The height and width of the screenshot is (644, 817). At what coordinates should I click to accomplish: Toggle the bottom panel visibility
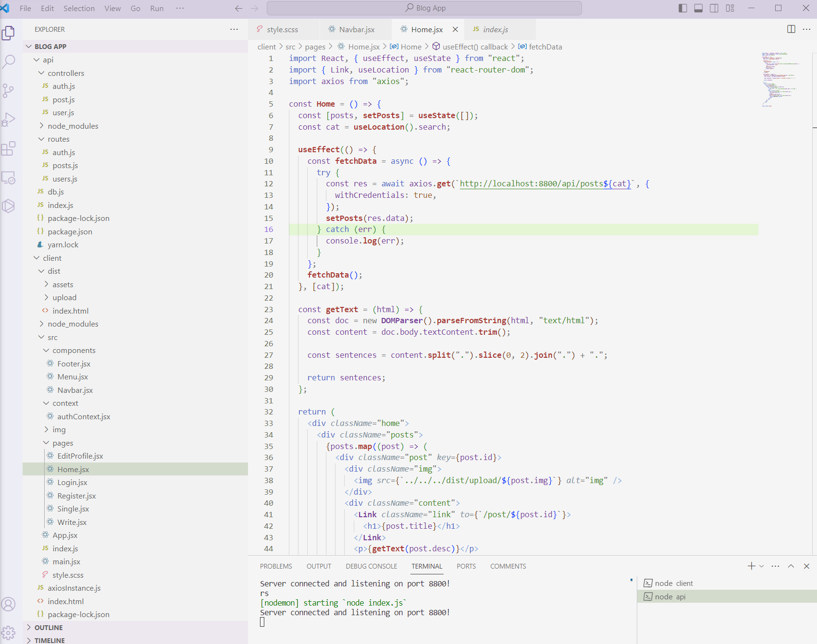(699, 8)
